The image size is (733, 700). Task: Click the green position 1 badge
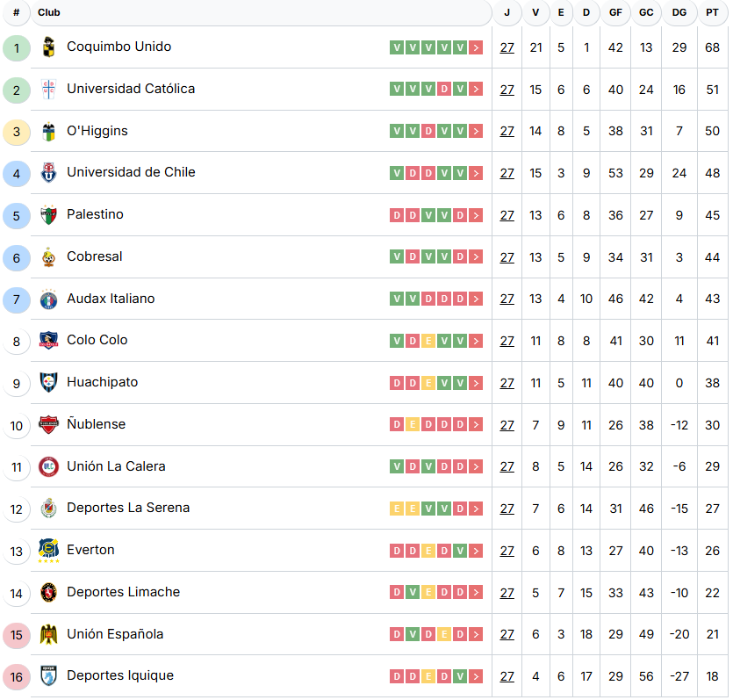click(x=16, y=47)
